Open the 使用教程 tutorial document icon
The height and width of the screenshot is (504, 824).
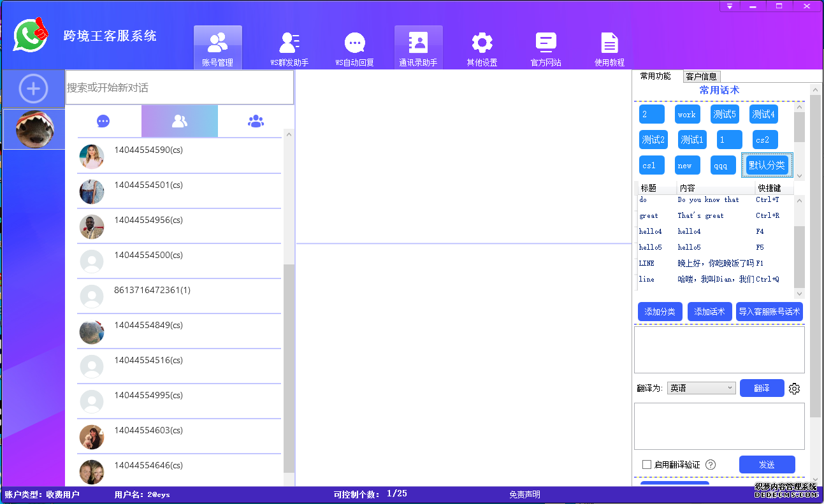pos(609,43)
